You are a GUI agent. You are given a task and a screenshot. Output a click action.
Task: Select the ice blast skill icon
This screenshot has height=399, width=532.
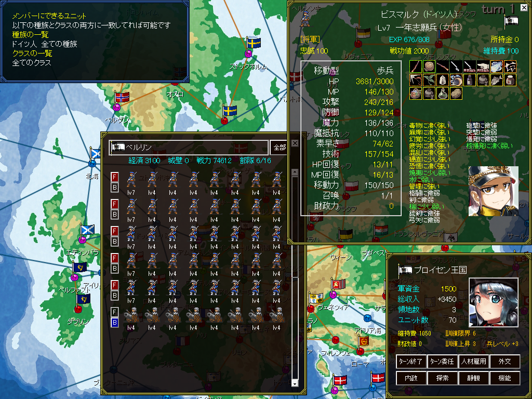tap(497, 66)
